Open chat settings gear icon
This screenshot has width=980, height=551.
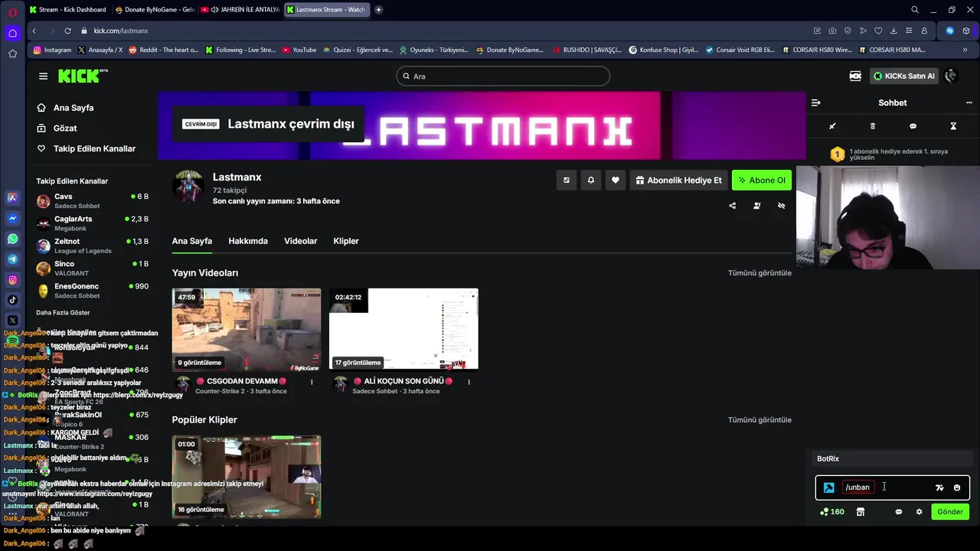click(x=919, y=512)
